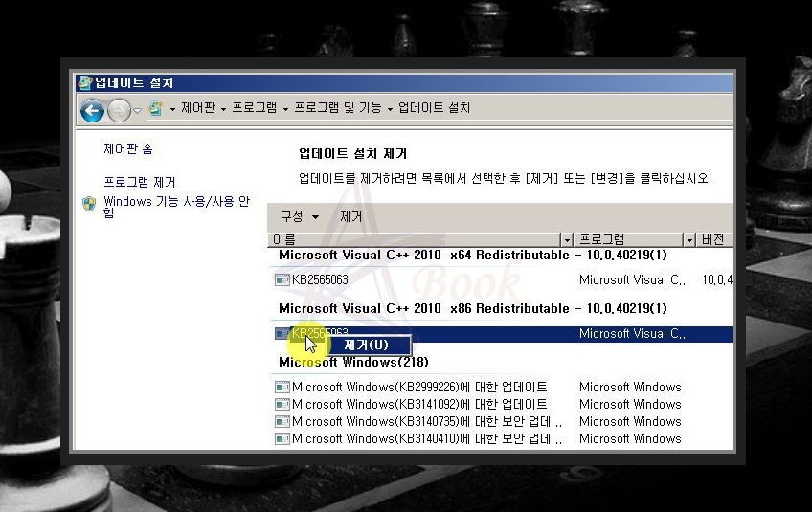Click the icon of x64 KB2565063 row
The image size is (812, 512).
click(282, 280)
